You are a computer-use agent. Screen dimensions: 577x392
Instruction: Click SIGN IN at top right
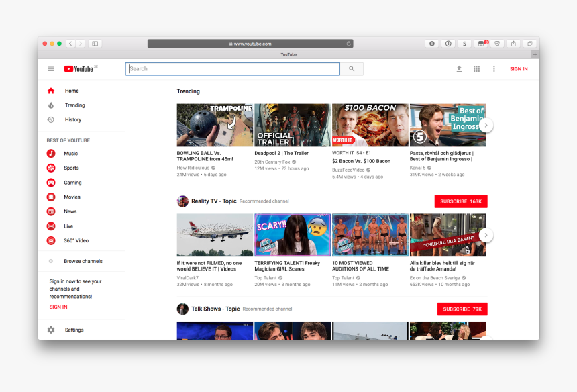click(x=519, y=69)
